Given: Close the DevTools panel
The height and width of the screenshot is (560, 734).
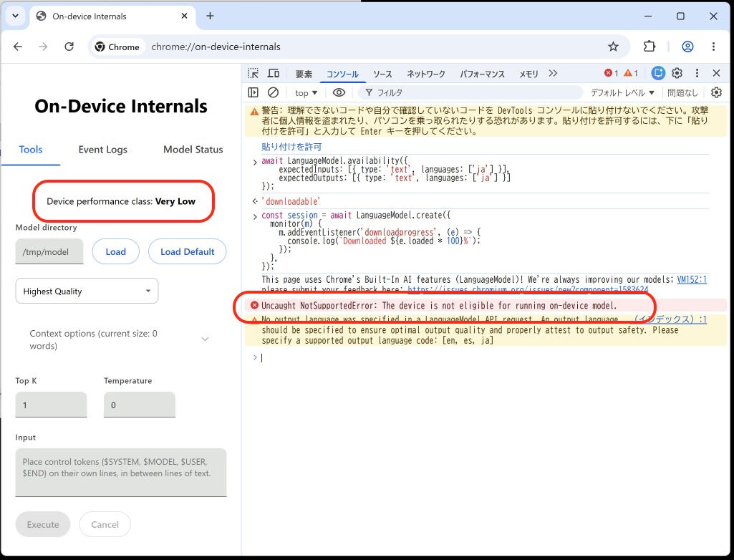Looking at the screenshot, I should pyautogui.click(x=716, y=73).
